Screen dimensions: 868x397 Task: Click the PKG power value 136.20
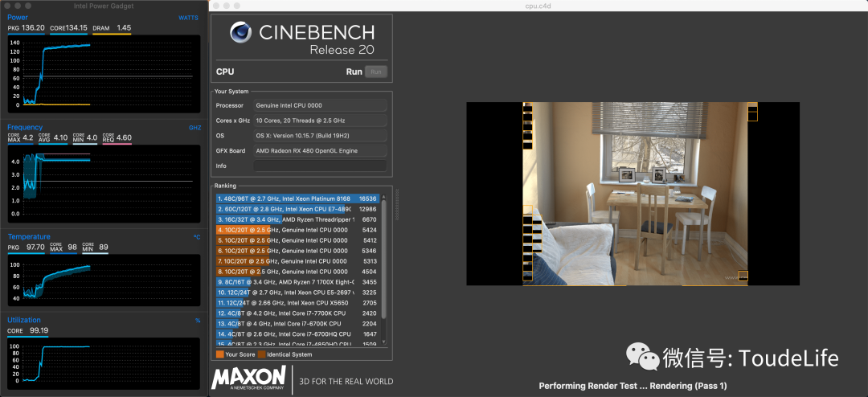[x=33, y=27]
